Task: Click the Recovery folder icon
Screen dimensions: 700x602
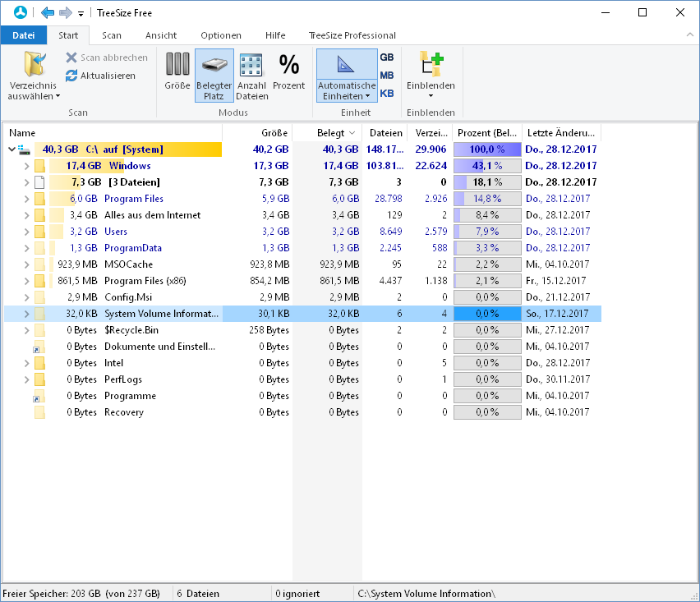Action: click(39, 413)
